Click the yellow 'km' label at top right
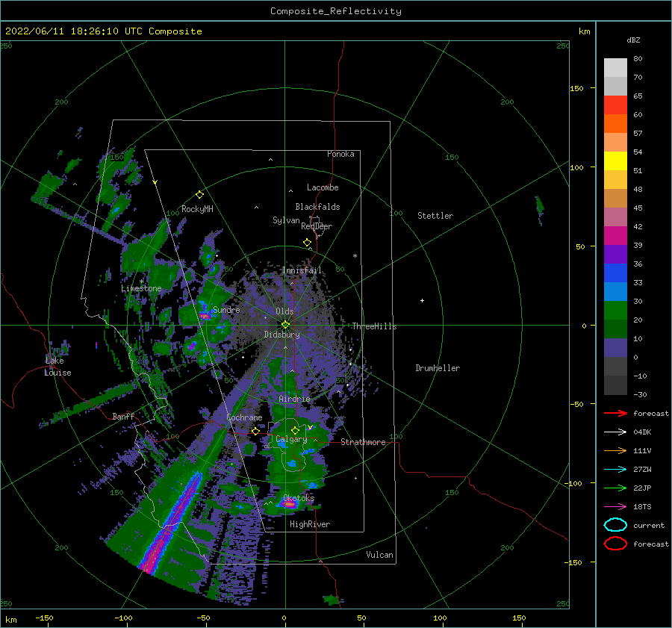Viewport: 672px width, 628px height. pyautogui.click(x=584, y=31)
